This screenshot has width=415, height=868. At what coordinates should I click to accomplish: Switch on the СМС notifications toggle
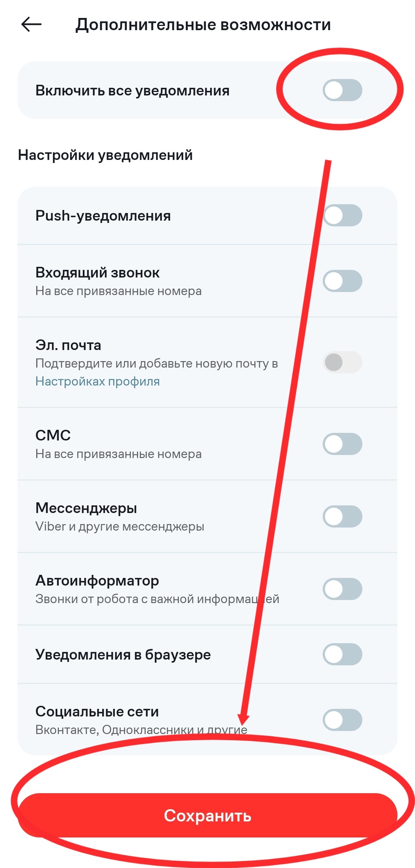tap(342, 444)
